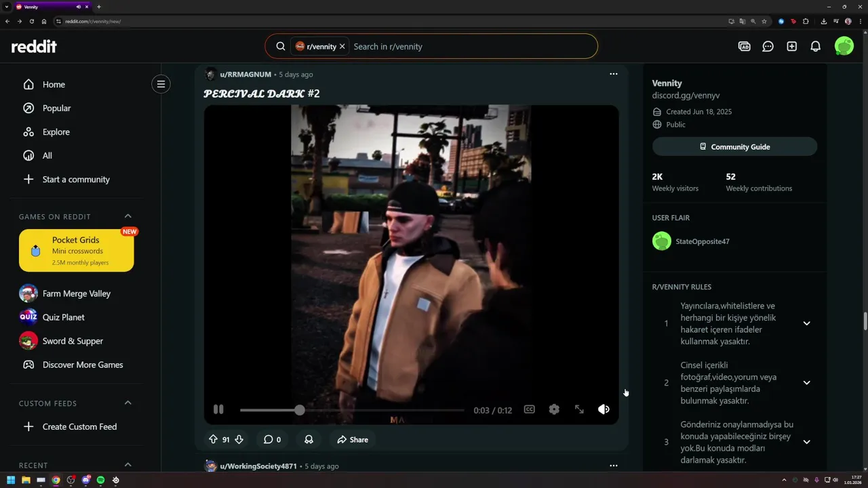Mute the video volume
The height and width of the screenshot is (488, 868).
click(x=604, y=409)
